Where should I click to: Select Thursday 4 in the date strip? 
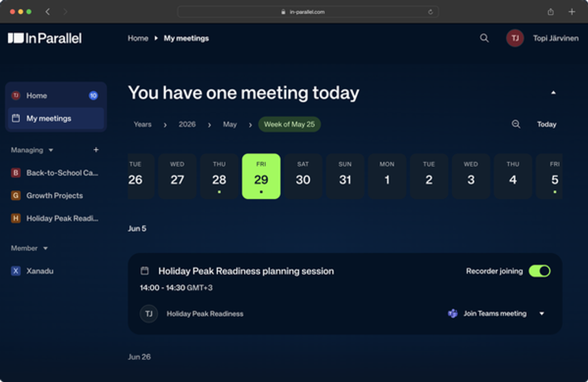point(513,176)
